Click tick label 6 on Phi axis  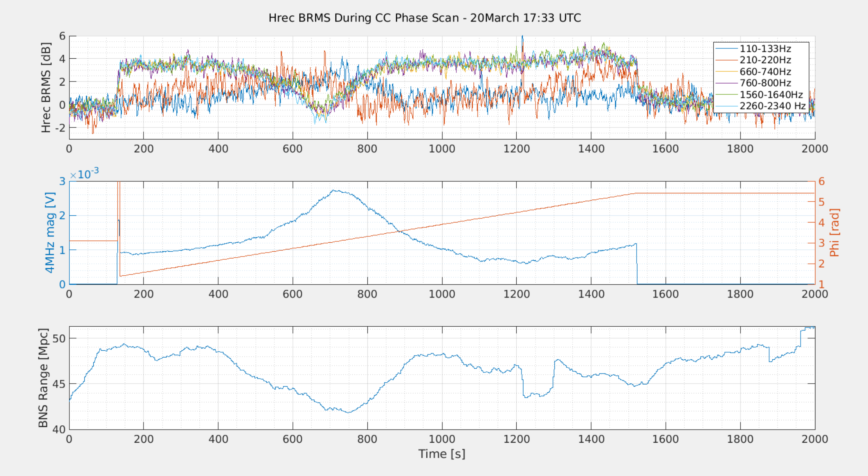(x=821, y=181)
